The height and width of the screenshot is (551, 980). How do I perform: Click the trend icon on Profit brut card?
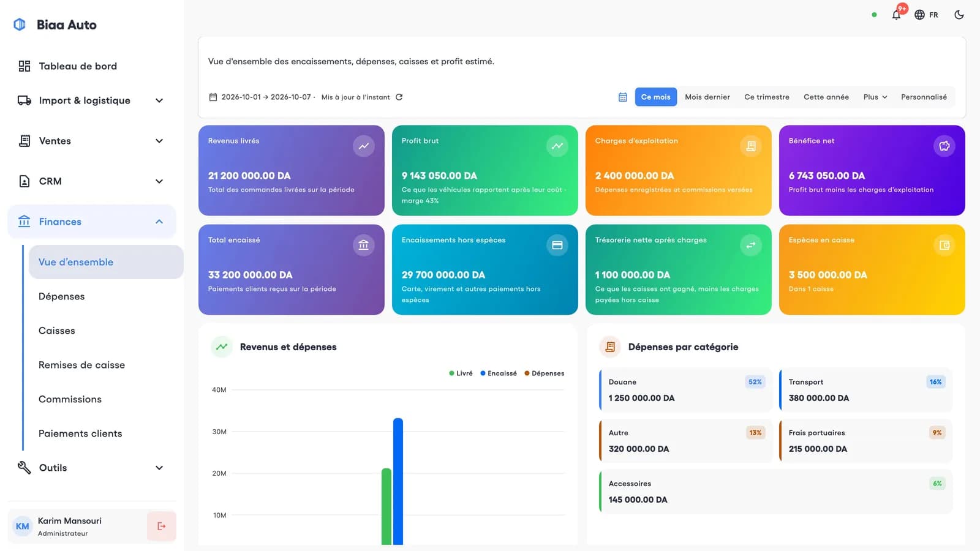pyautogui.click(x=557, y=146)
